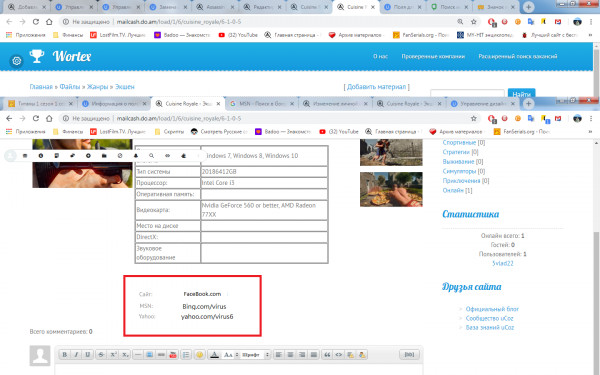Insert horizontal line in comment editor
Viewport: 600px width, 375px height.
pos(138,355)
